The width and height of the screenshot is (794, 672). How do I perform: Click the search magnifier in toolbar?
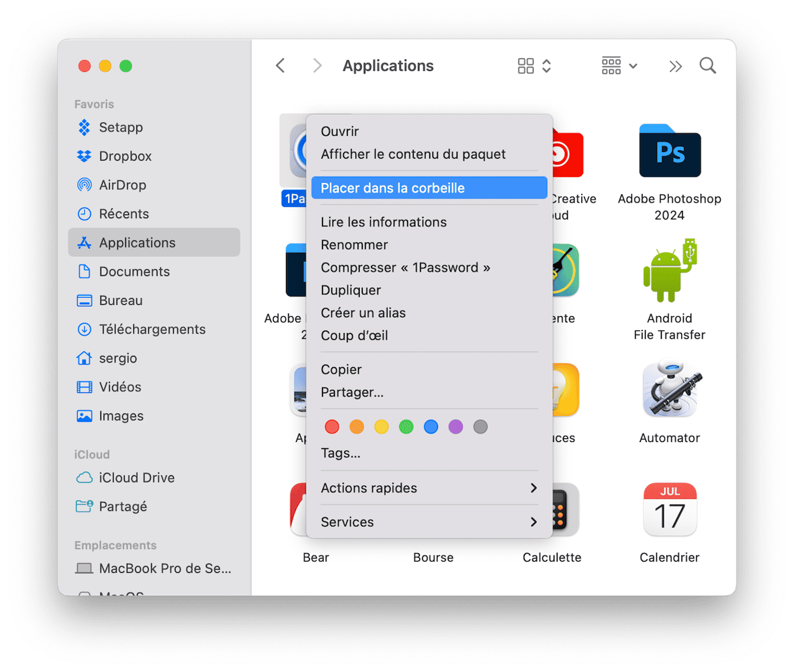[x=707, y=66]
